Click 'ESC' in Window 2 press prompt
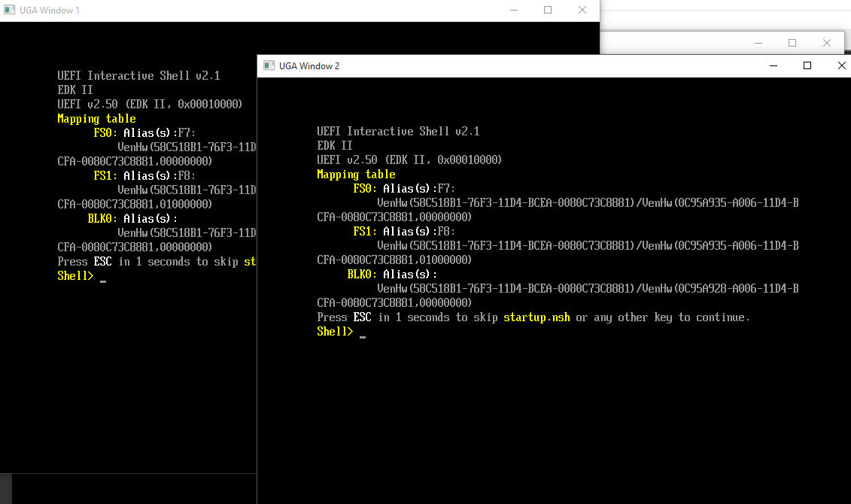851x504 pixels. click(x=362, y=317)
